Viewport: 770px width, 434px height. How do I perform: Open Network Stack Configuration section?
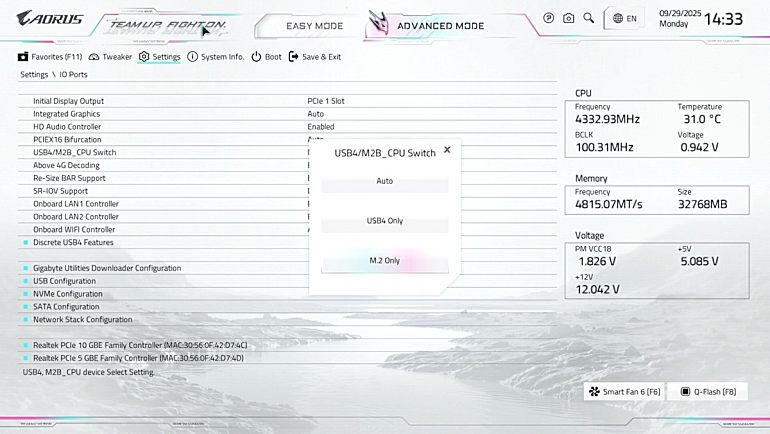(x=82, y=320)
